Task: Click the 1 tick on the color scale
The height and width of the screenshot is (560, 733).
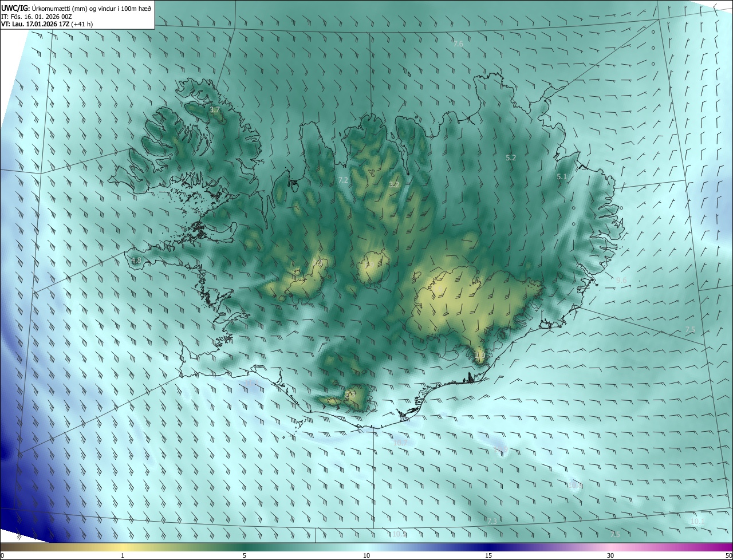Action: tap(123, 555)
